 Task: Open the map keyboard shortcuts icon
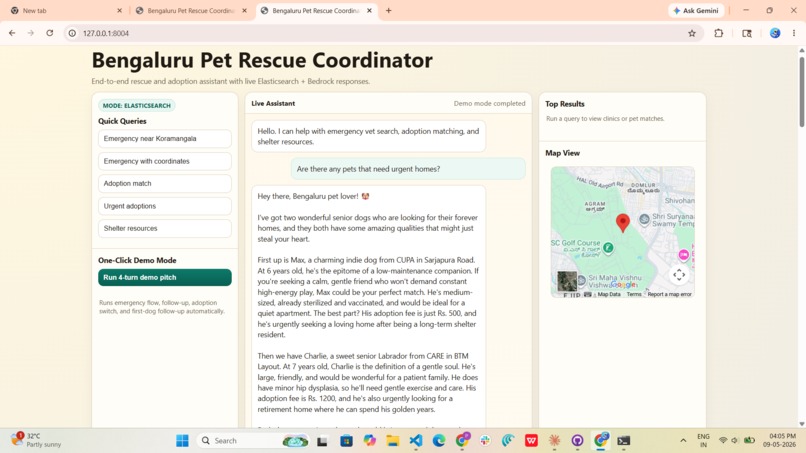[x=588, y=295]
